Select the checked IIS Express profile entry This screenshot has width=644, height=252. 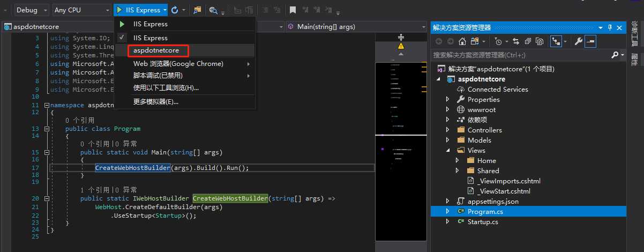point(151,38)
